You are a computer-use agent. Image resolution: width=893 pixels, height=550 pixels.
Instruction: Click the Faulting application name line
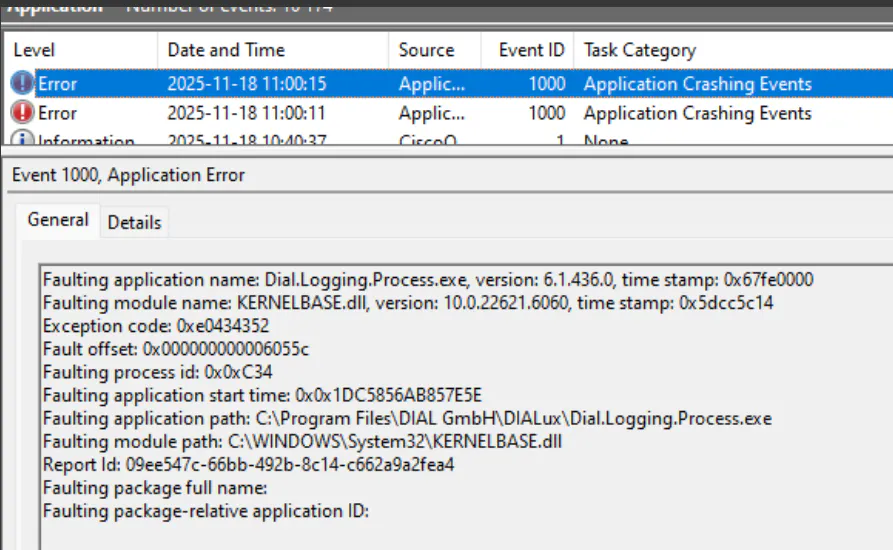coord(434,280)
